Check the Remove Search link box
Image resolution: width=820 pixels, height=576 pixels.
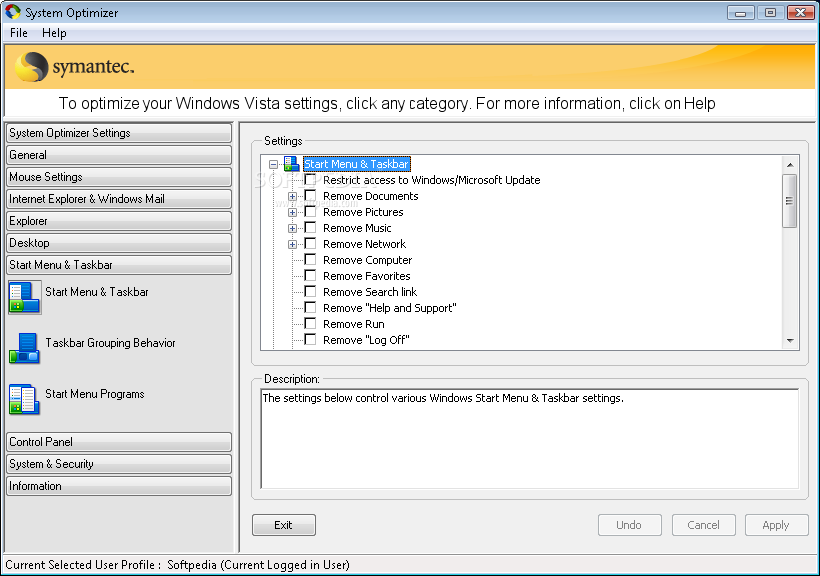[310, 291]
